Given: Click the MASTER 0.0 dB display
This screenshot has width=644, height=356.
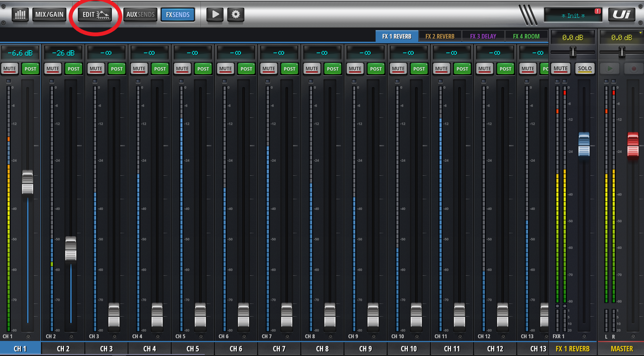Looking at the screenshot, I should [621, 37].
